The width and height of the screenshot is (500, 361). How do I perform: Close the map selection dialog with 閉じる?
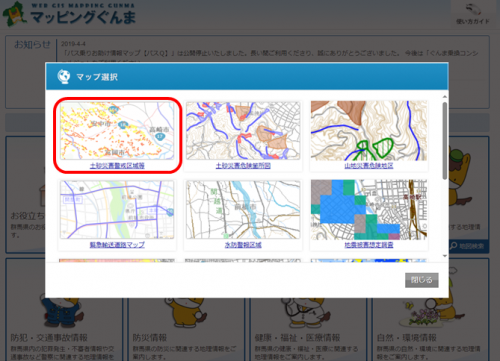point(422,280)
